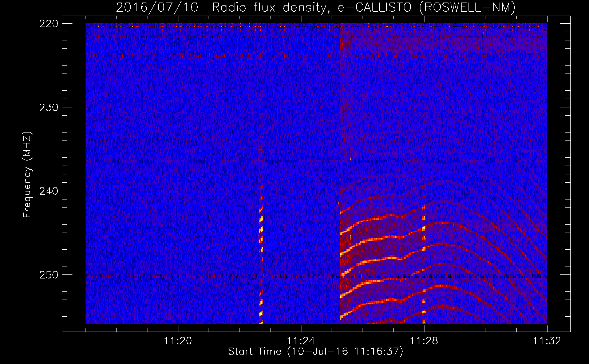Click the 240 frequency axis label
Viewport: 589px width, 364px height.
pos(48,191)
